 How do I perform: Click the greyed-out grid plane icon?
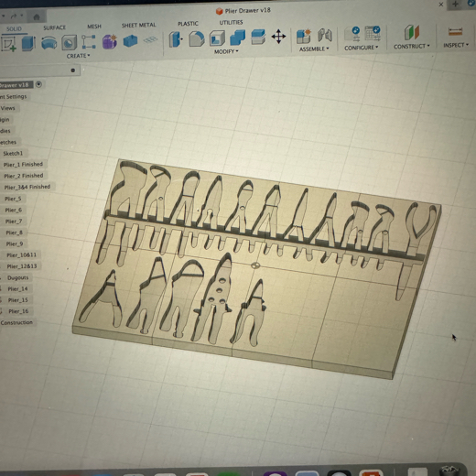tap(150, 39)
